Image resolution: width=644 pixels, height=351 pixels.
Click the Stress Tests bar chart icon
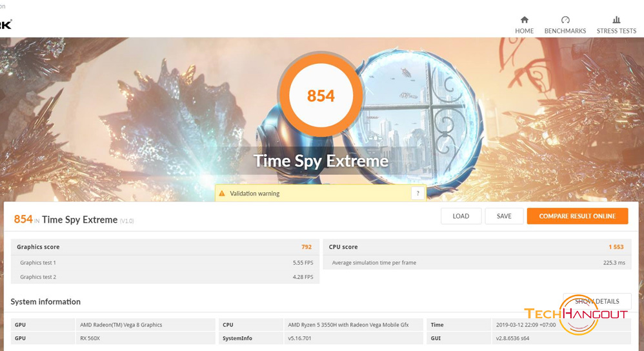616,20
